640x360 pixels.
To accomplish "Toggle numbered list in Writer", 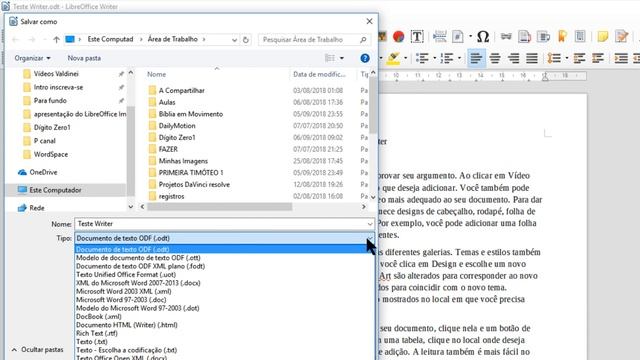I will coord(447,58).
